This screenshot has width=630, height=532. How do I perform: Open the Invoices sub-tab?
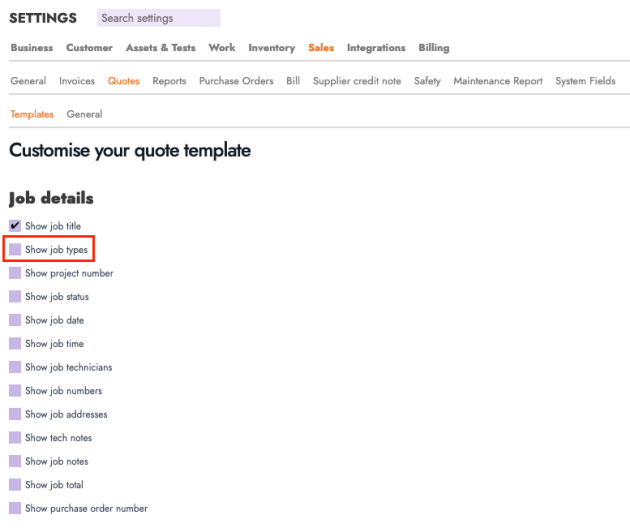(x=77, y=81)
